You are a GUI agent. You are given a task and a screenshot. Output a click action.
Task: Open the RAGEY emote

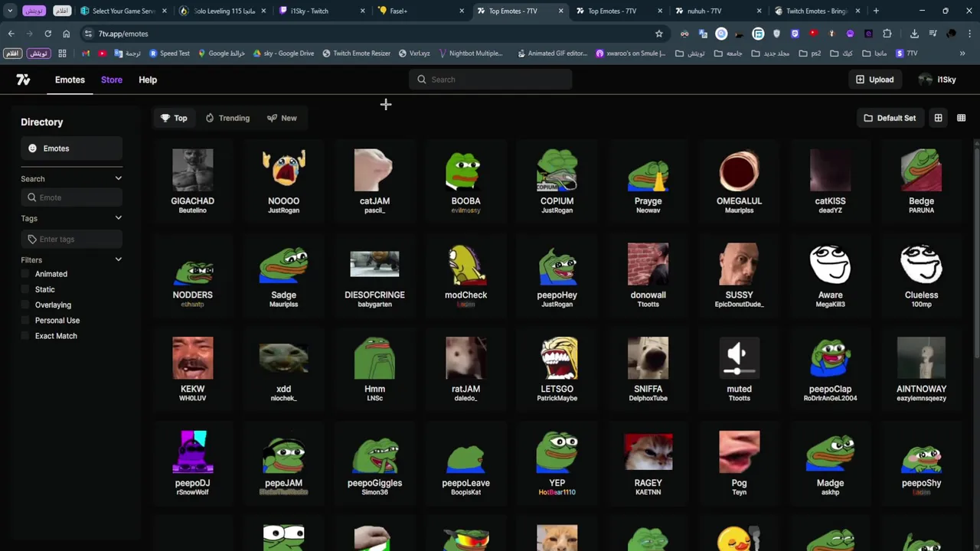(x=648, y=464)
